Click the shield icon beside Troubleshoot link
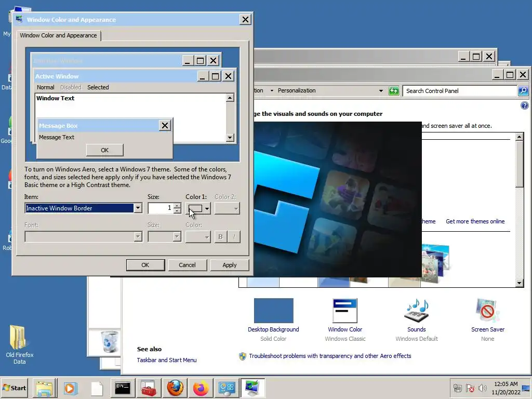The image size is (532, 399). (242, 356)
